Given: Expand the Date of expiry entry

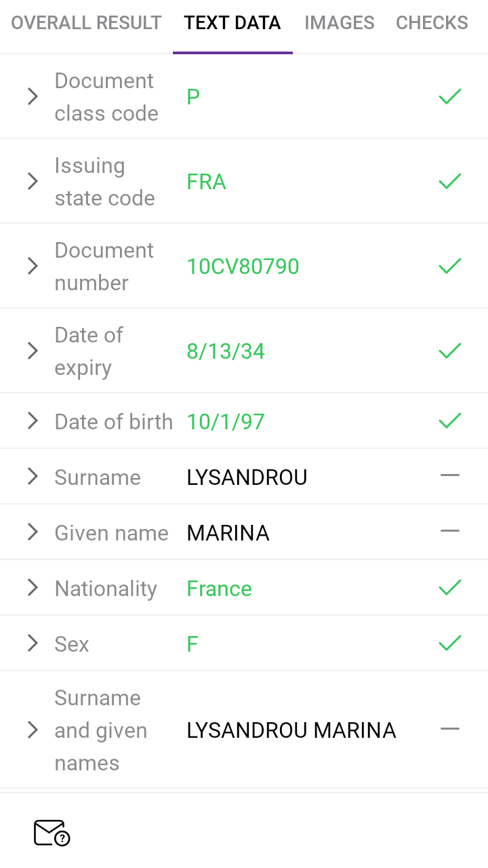Looking at the screenshot, I should click(33, 351).
